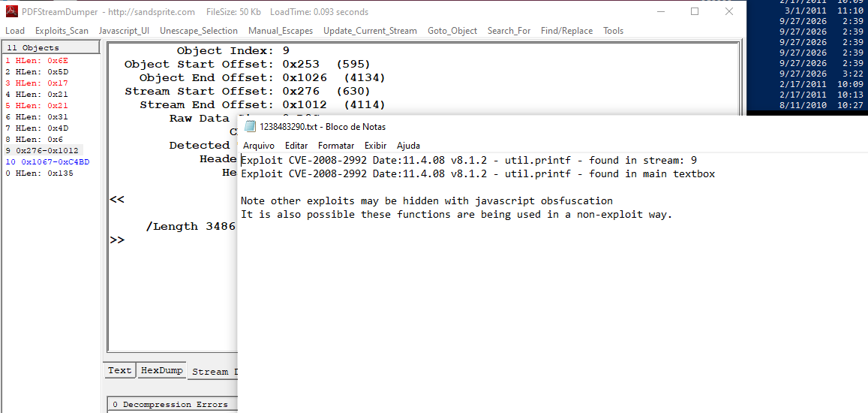Click the 'found in main textbox' line
Screen dimensions: 868x413
click(x=478, y=173)
